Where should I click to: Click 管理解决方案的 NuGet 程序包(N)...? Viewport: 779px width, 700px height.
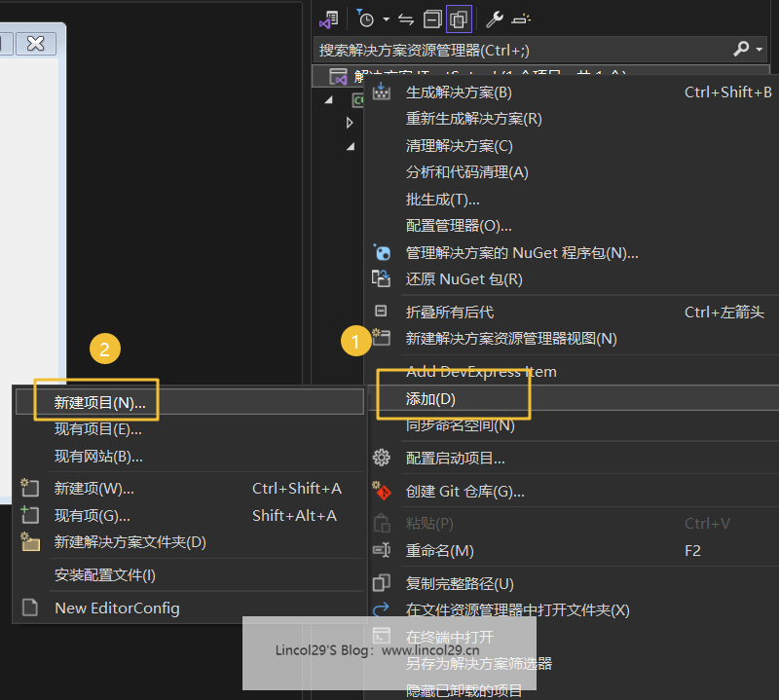[x=521, y=252]
